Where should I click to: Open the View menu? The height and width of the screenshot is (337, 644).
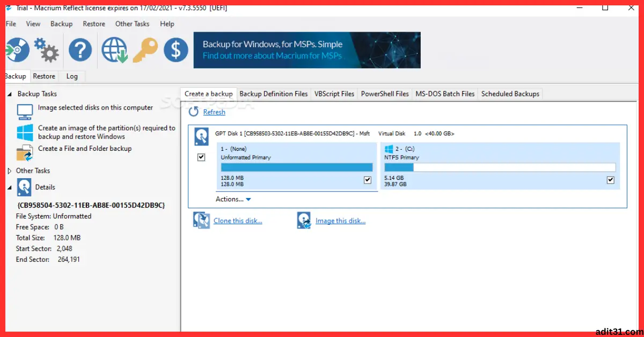coord(33,24)
